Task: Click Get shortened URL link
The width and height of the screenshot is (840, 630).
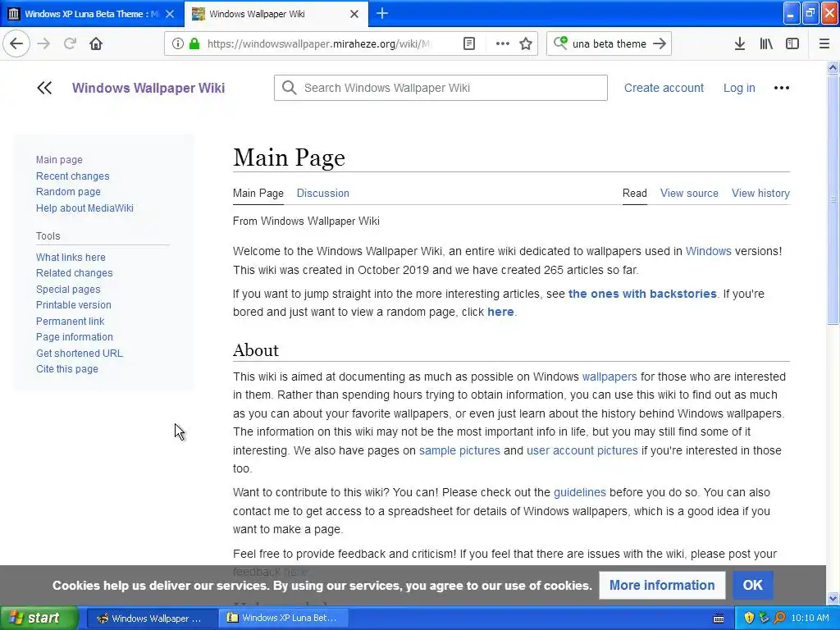Action: (x=80, y=353)
